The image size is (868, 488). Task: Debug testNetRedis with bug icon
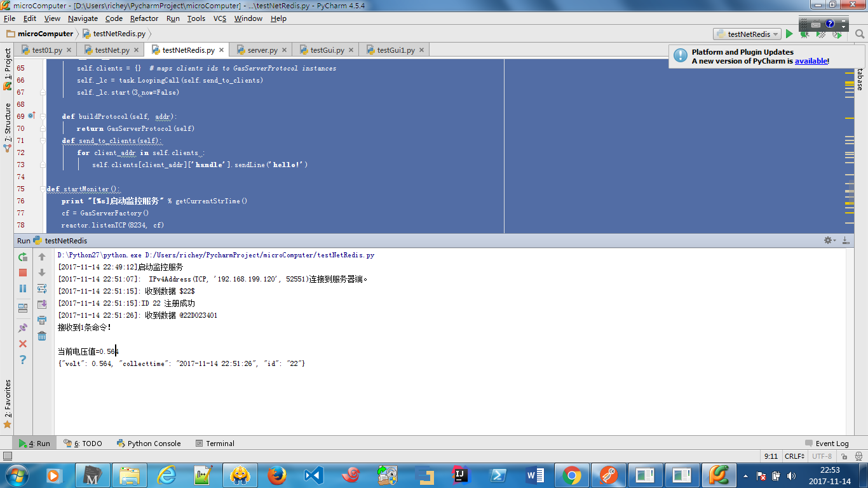(x=804, y=34)
